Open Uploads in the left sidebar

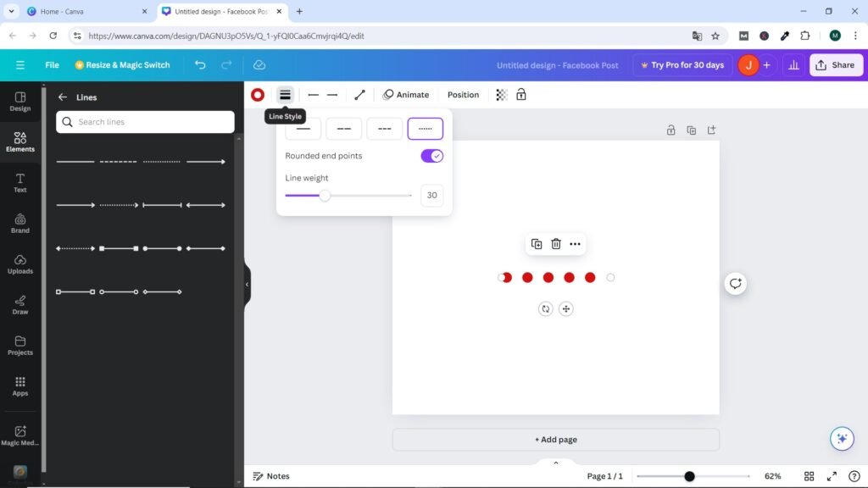click(20, 263)
